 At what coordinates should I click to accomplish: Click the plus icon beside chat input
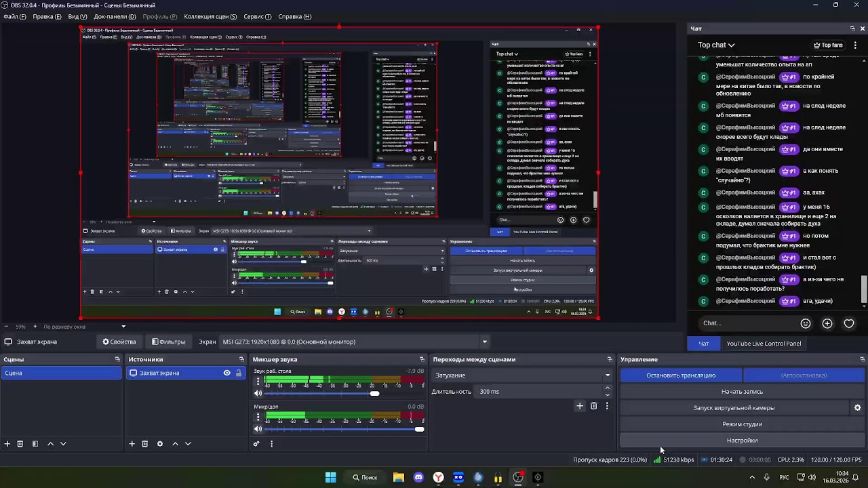pyautogui.click(x=827, y=324)
